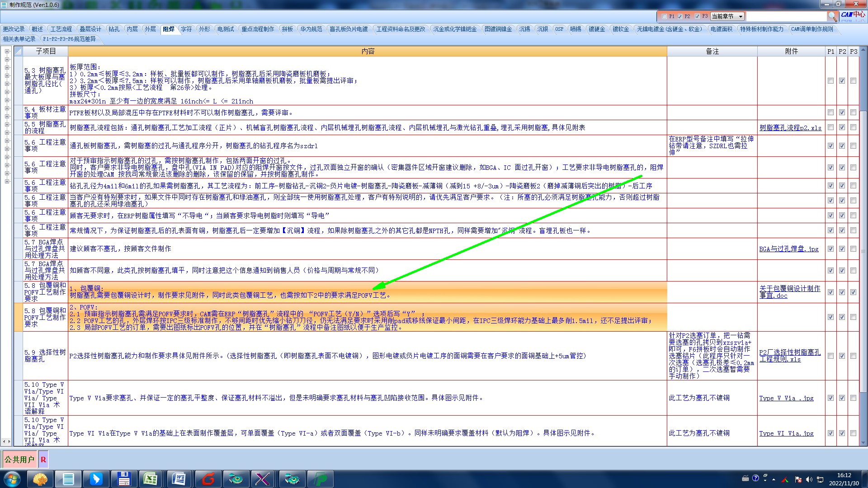This screenshot has width=868, height=488.
Task: Click the seashell taskbar icon
Action: click(40, 479)
